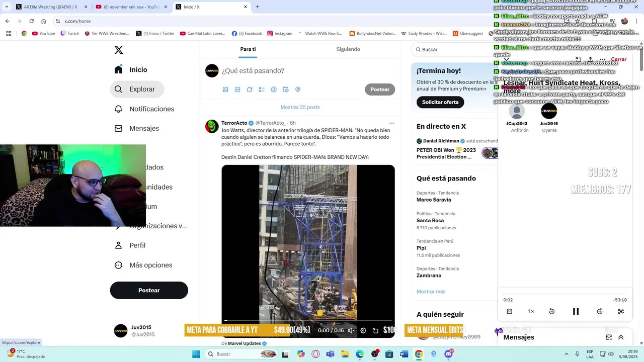The width and height of the screenshot is (644, 362).
Task: Rewind 15 seconds in Space player
Action: pyautogui.click(x=551, y=311)
